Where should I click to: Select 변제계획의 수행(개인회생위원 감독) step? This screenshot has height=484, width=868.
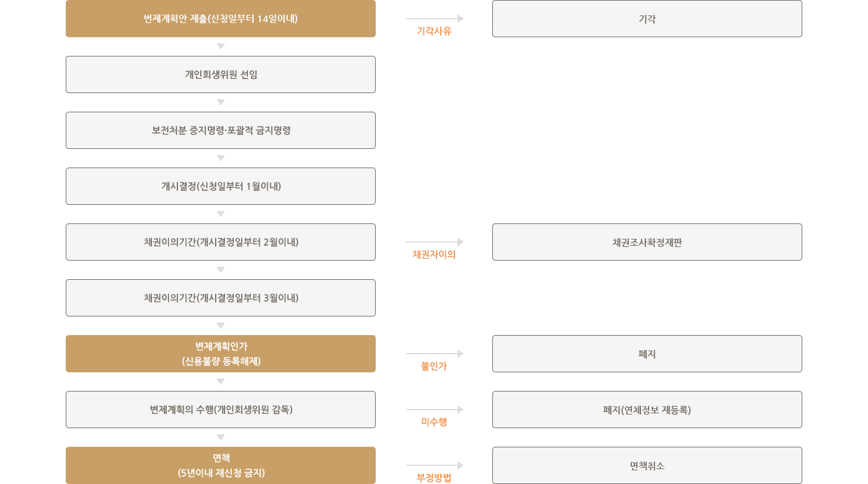coord(221,410)
